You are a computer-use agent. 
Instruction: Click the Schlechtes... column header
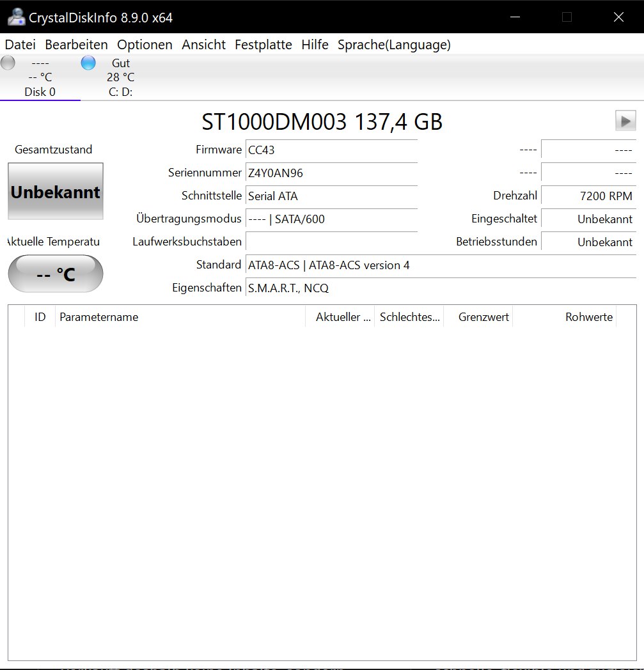click(409, 317)
